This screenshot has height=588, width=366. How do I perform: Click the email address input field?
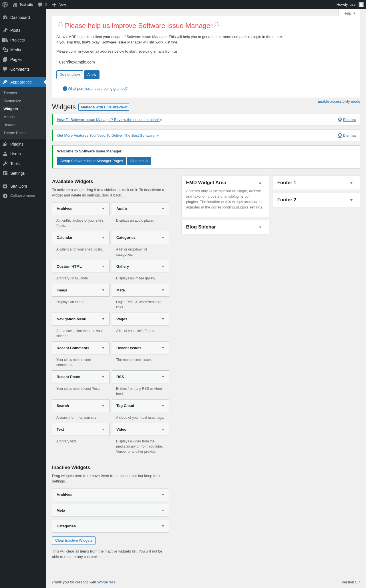click(x=83, y=62)
